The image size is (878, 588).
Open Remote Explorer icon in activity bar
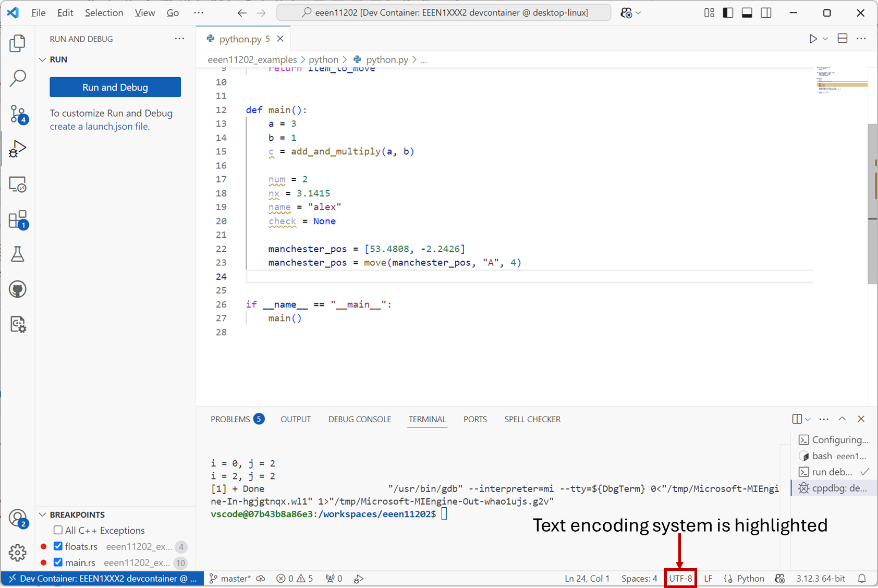(x=18, y=185)
